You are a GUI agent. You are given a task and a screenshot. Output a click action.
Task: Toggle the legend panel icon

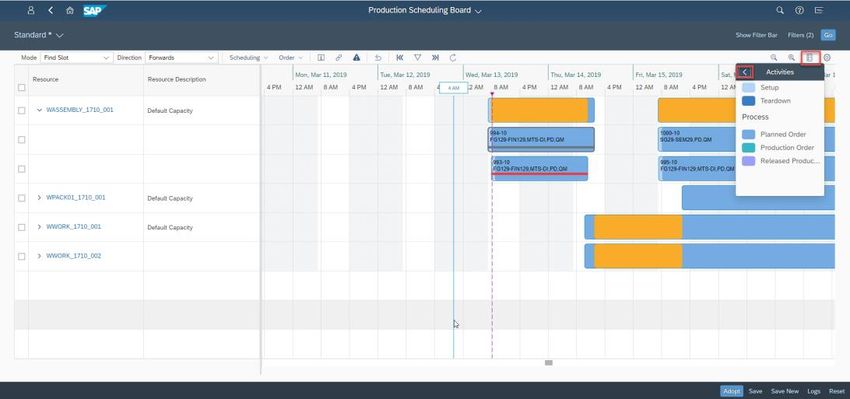810,57
